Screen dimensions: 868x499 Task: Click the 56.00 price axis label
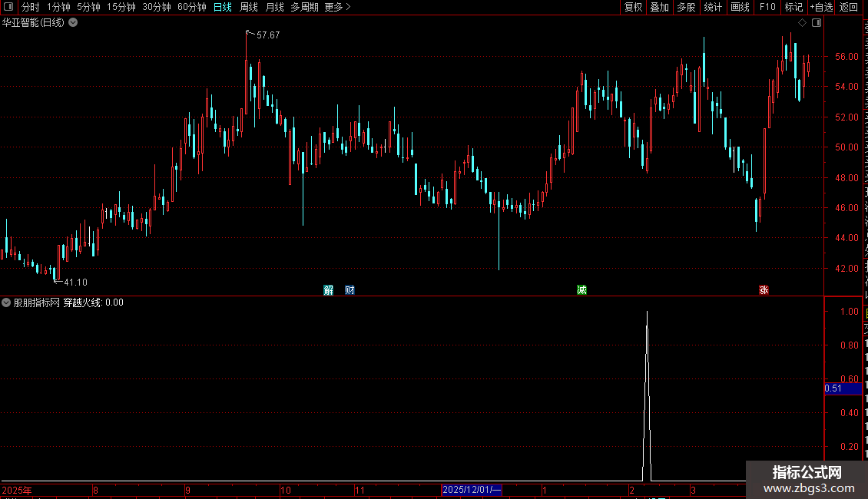847,57
